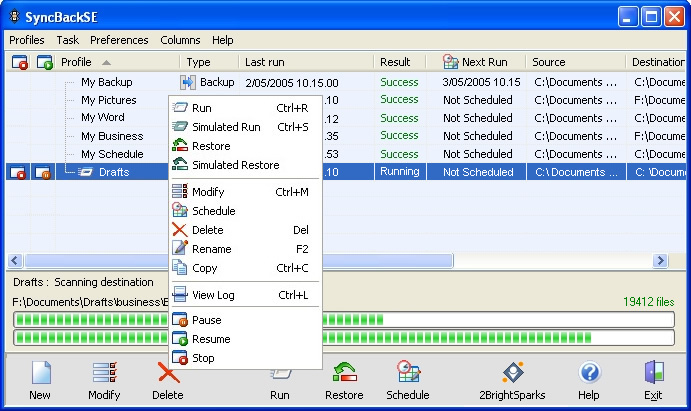The image size is (691, 411).
Task: Click the lower green progress bar
Action: tap(344, 338)
